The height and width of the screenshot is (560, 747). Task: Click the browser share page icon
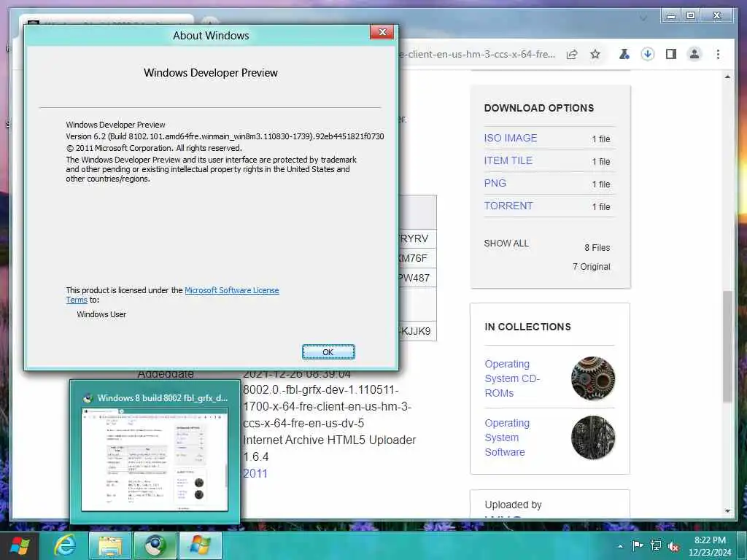pos(572,54)
